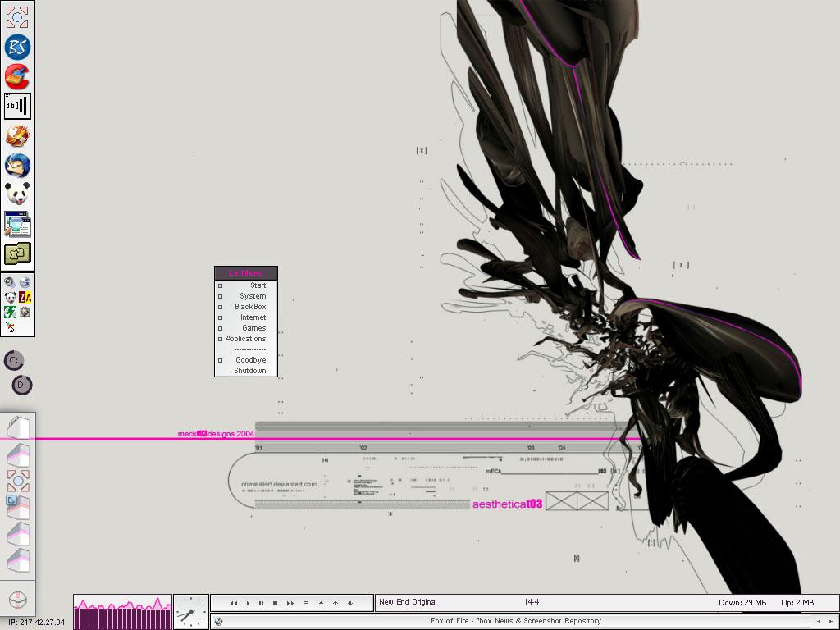Open the window magnifier viewer icon
Screen dimensions: 840x630
[x=17, y=224]
